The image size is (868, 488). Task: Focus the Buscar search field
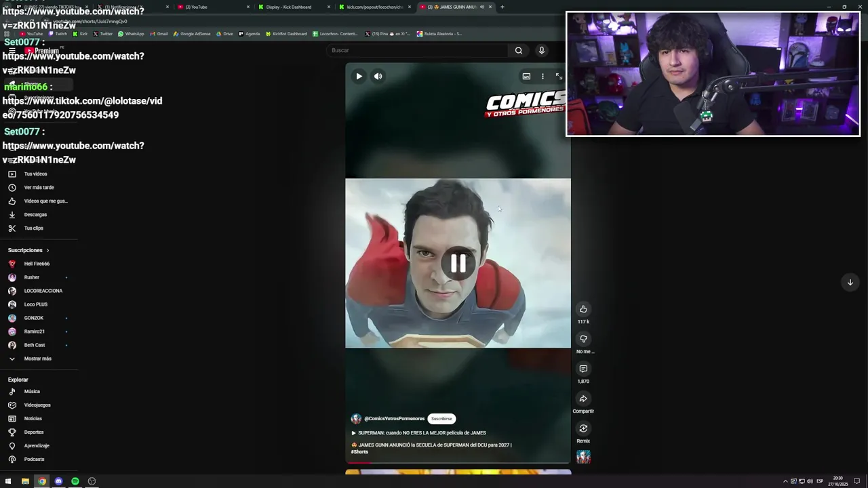pyautogui.click(x=417, y=50)
